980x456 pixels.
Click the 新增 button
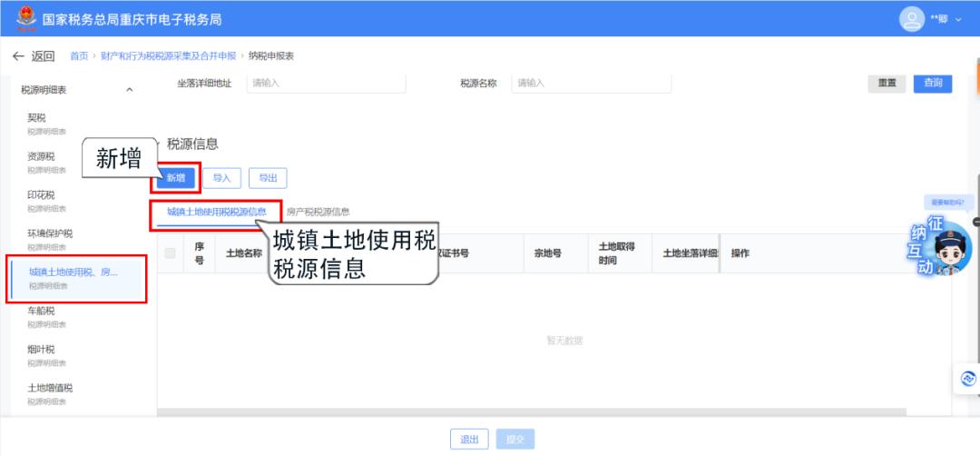pos(176,178)
